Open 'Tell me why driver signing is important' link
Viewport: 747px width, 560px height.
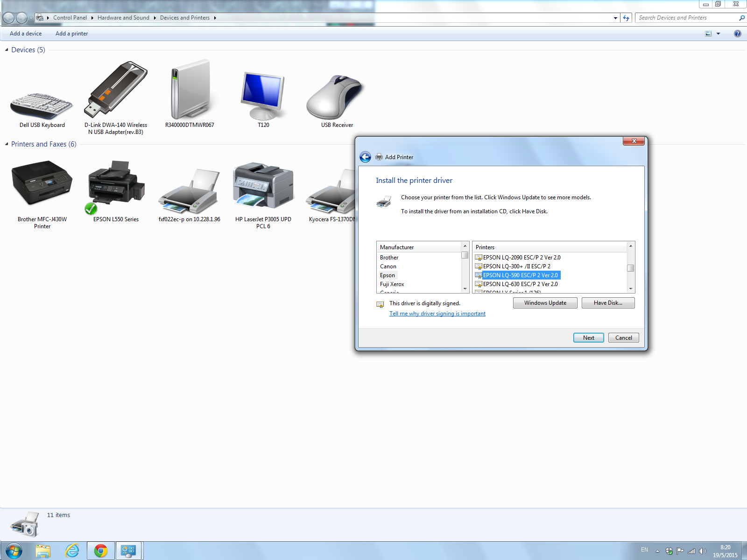pyautogui.click(x=437, y=314)
